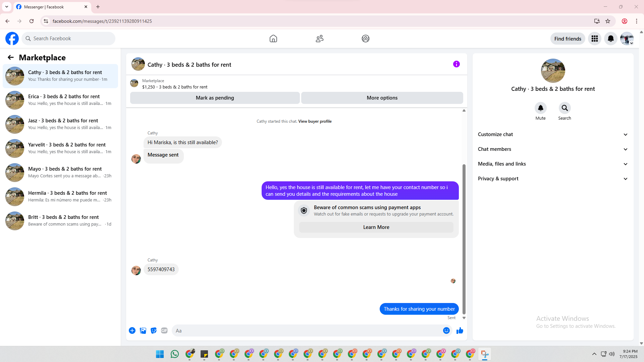The height and width of the screenshot is (362, 644).
Task: Open the Friends icon in top navigation
Action: point(320,39)
